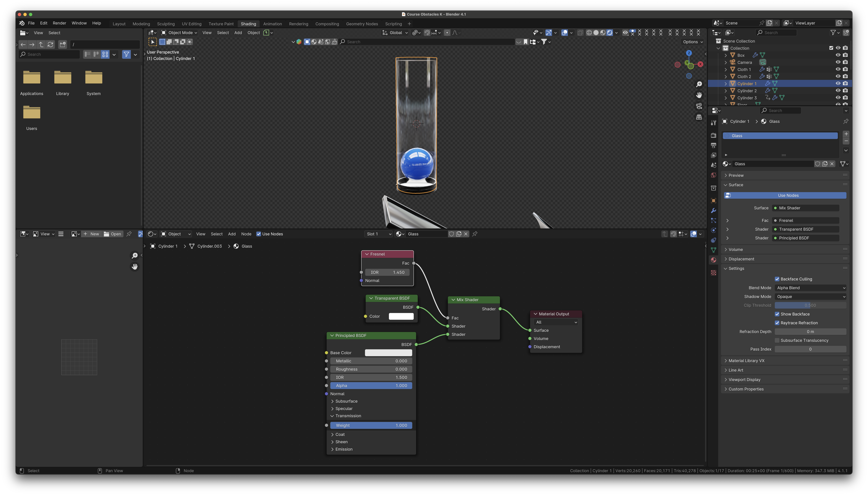Enable Subsurface Translucency checkbox
The width and height of the screenshot is (868, 495).
coord(777,340)
